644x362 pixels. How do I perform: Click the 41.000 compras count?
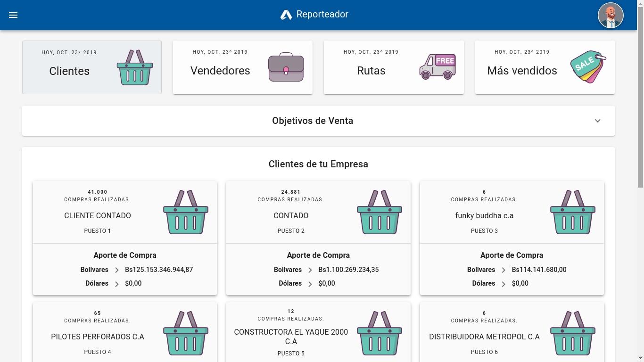click(98, 192)
